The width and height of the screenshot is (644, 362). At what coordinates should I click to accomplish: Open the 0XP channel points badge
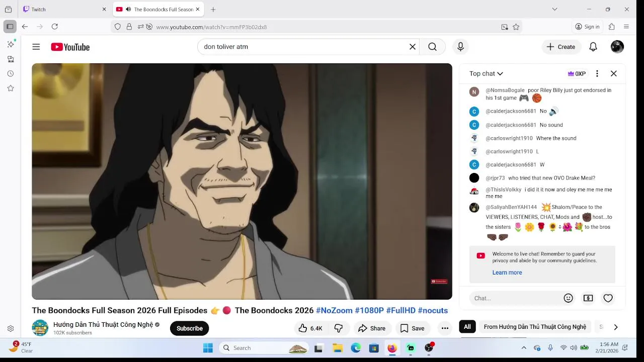577,73
